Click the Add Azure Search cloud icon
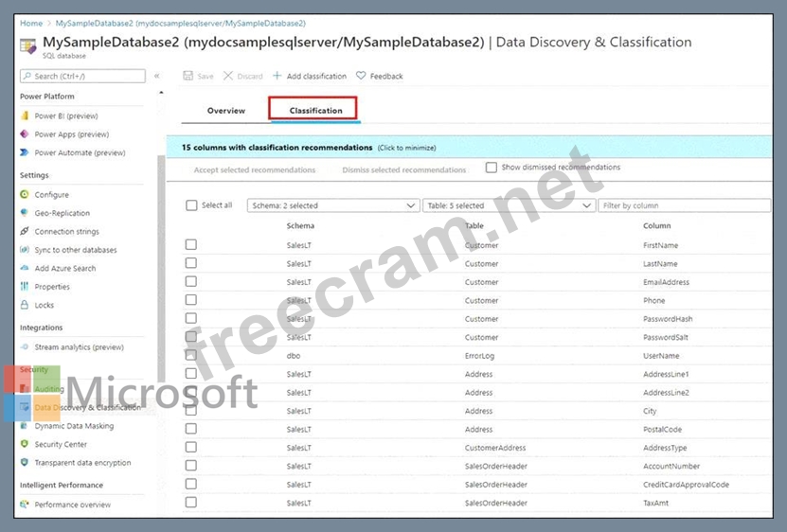Screen dimensions: 787x532 click(24, 268)
